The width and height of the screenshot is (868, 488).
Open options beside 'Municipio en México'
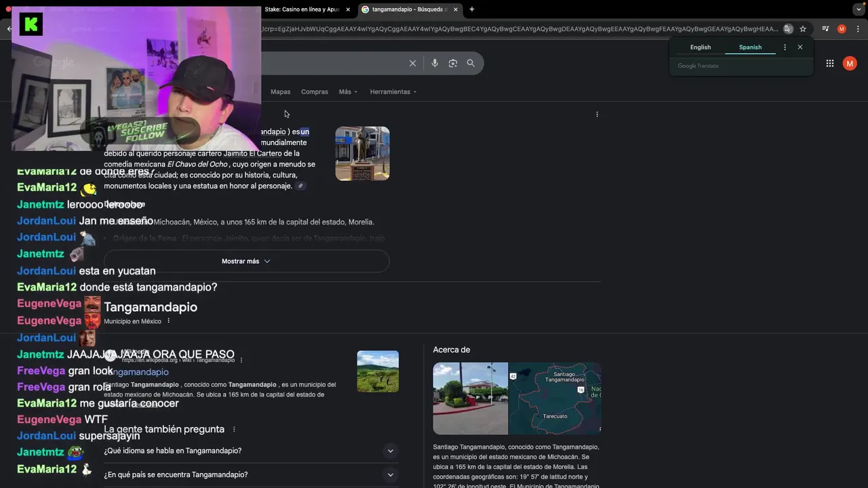pyautogui.click(x=169, y=321)
